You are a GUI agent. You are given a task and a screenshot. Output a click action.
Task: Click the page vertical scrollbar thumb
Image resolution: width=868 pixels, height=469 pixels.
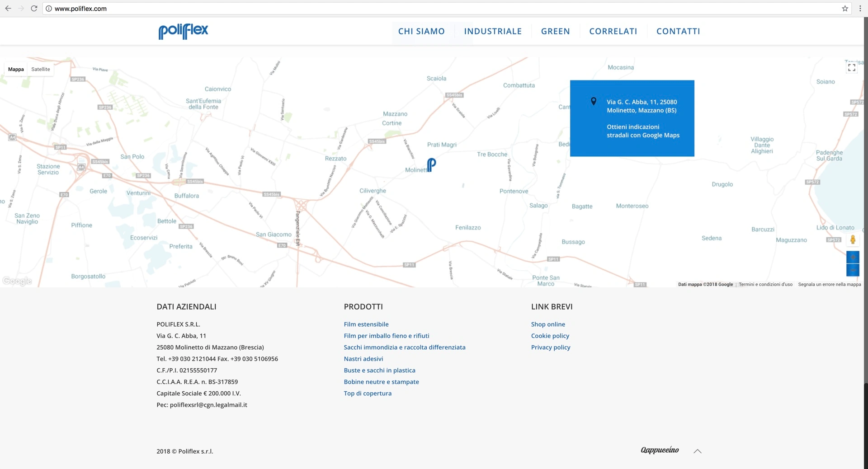click(866, 426)
